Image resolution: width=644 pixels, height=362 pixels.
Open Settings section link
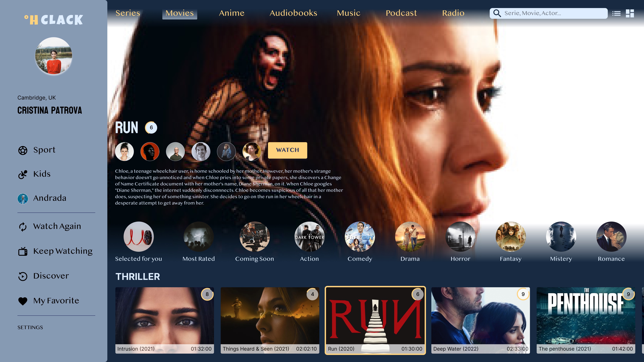[x=30, y=327]
